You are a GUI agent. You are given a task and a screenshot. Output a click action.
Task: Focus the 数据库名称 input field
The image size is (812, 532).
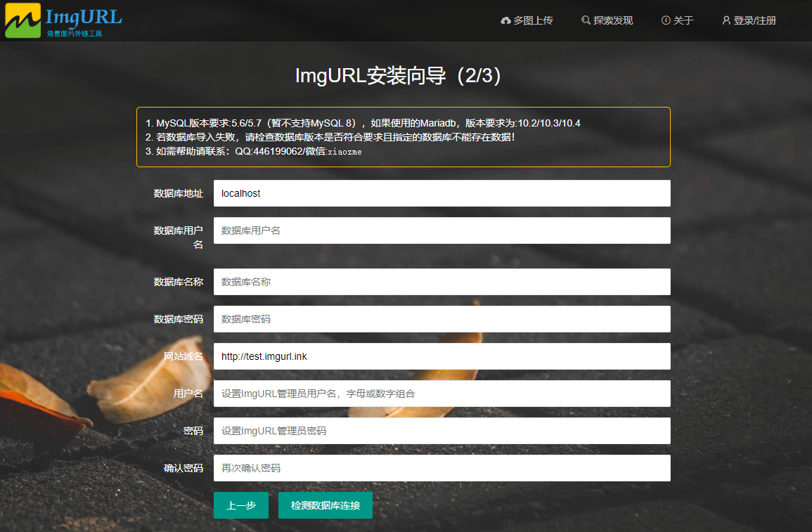(x=442, y=282)
